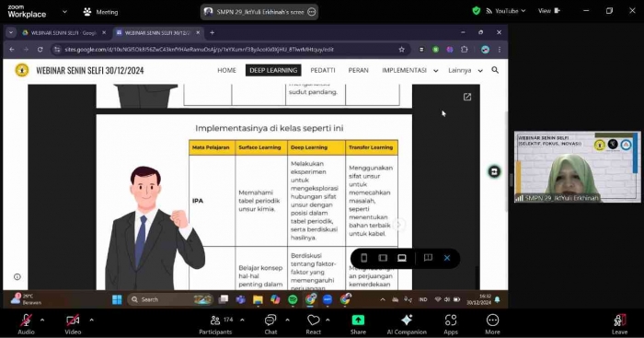Open screen share options ellipsis button

click(x=312, y=12)
